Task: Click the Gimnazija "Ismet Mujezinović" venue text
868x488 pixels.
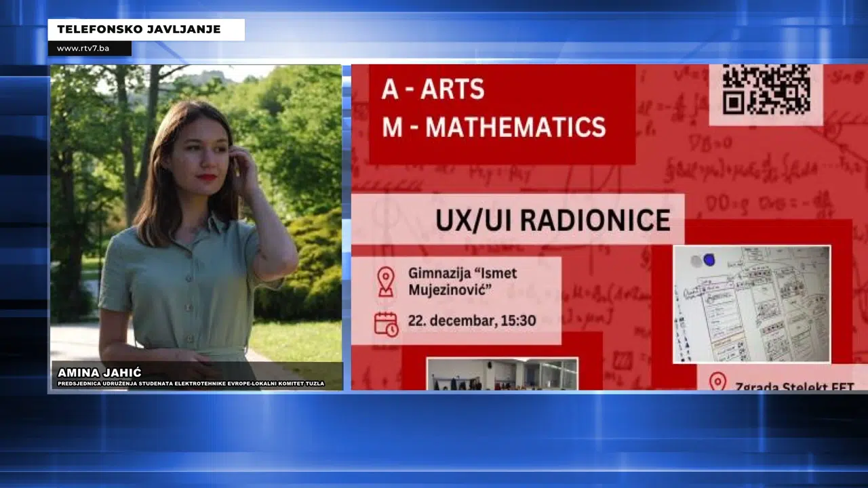Action: point(462,282)
